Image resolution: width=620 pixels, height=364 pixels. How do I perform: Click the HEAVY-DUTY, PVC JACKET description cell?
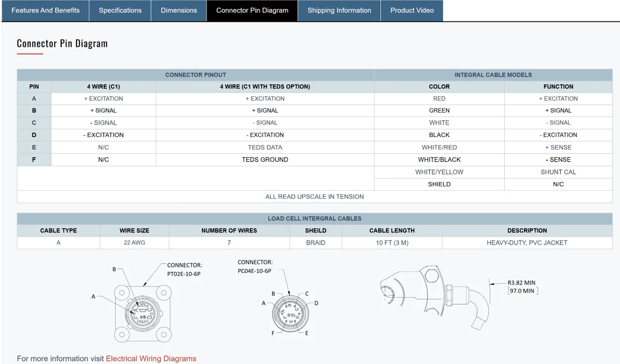tap(527, 243)
